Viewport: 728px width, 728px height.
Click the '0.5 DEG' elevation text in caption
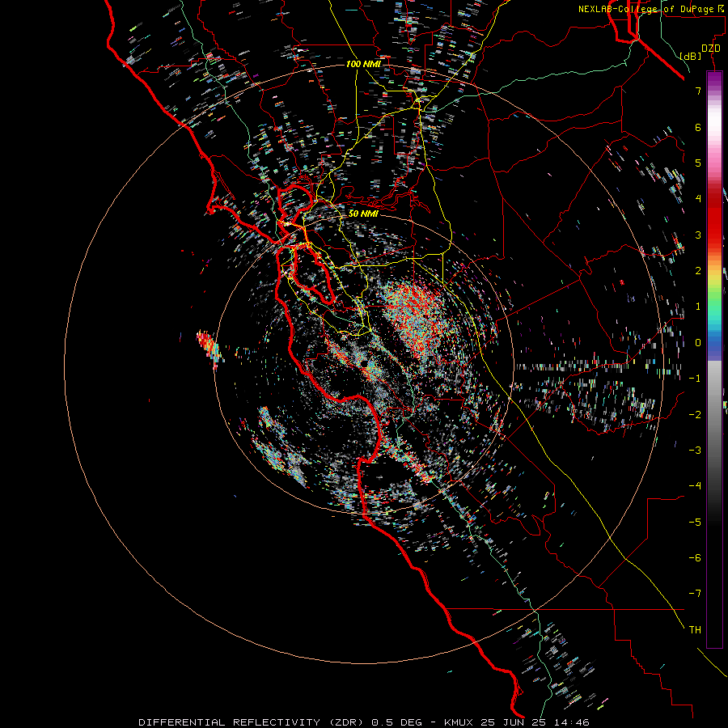point(397,722)
